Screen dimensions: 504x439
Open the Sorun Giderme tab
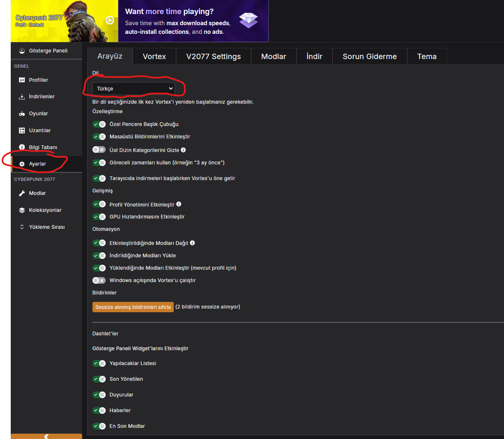[x=369, y=57]
